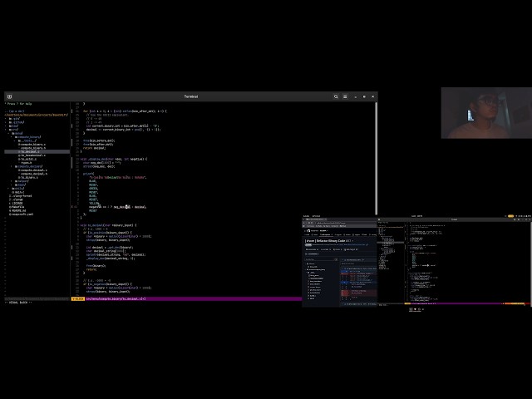Click the 'Refactor Binary Code' pull request title
This screenshot has height=399, width=532.
331,241
